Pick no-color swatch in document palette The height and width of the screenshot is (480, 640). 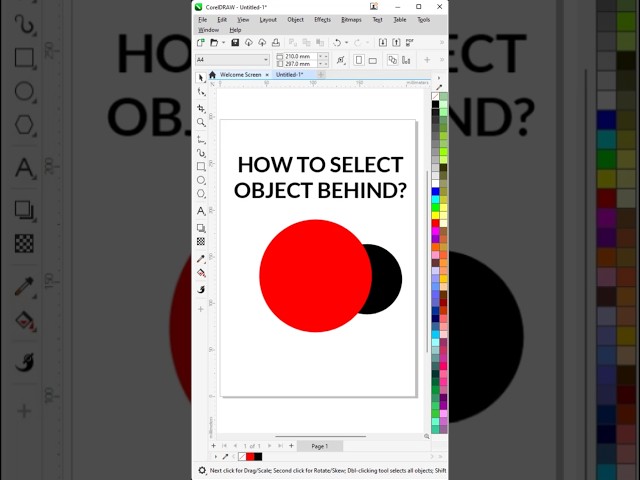pyautogui.click(x=242, y=457)
